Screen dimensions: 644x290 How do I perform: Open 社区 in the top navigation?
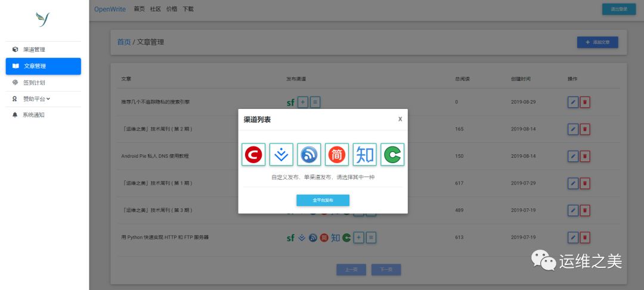tap(155, 9)
